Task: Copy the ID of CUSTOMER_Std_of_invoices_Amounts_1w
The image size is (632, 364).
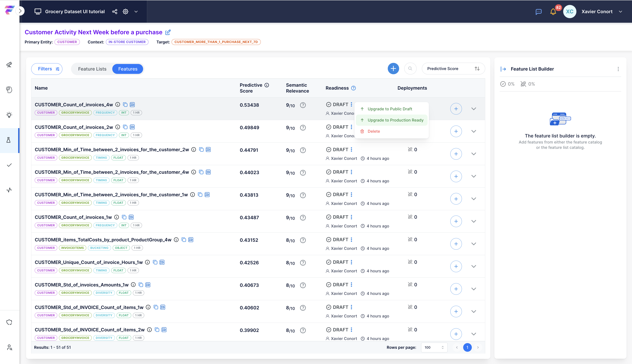Action: point(148,285)
